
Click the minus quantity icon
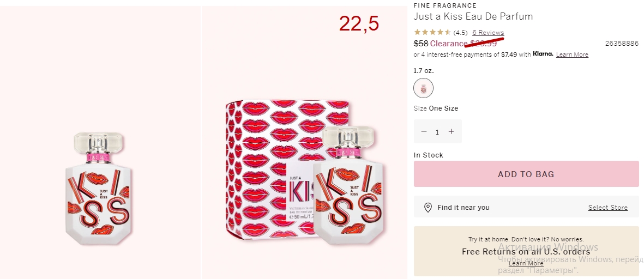(x=424, y=132)
